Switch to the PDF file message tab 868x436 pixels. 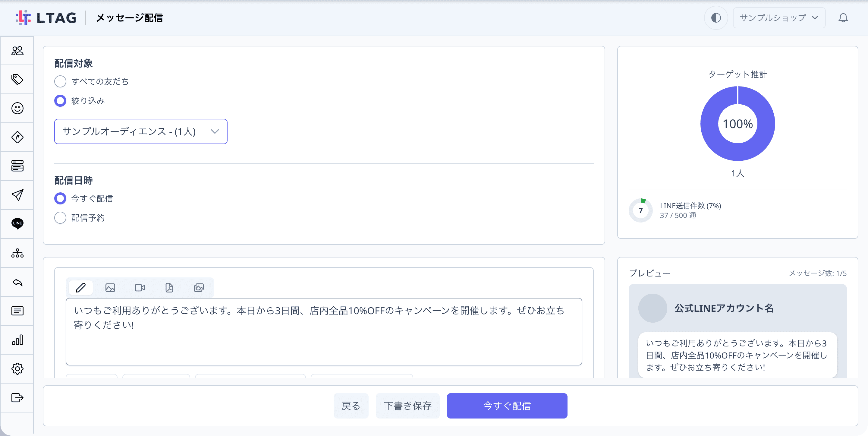tap(169, 288)
